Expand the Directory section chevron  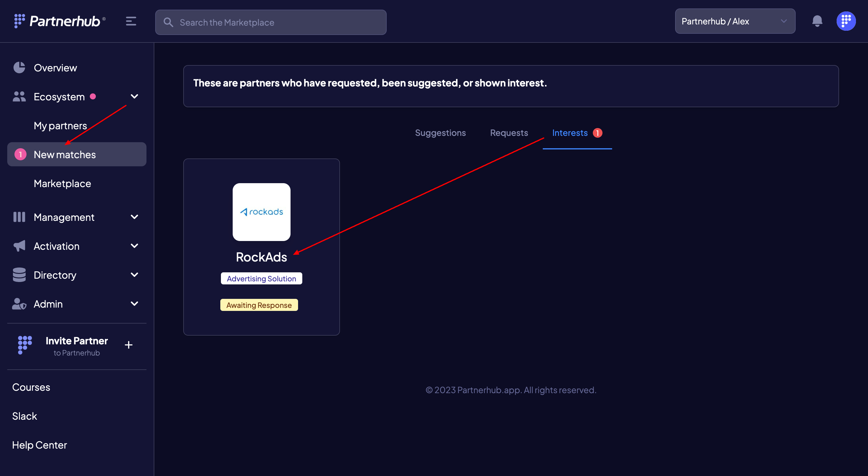134,275
